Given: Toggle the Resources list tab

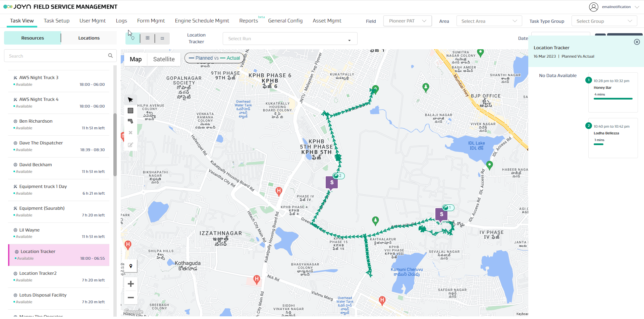Looking at the screenshot, I should click(33, 38).
